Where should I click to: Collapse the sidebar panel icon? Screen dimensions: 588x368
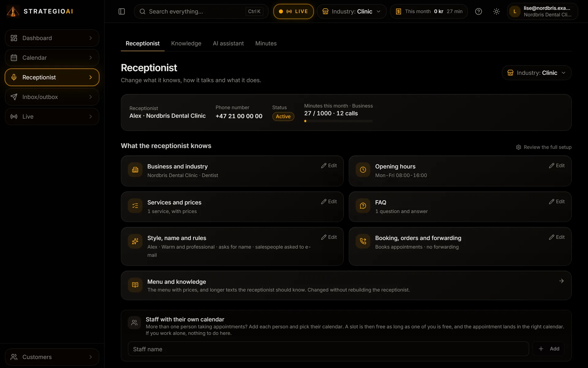[x=122, y=11]
